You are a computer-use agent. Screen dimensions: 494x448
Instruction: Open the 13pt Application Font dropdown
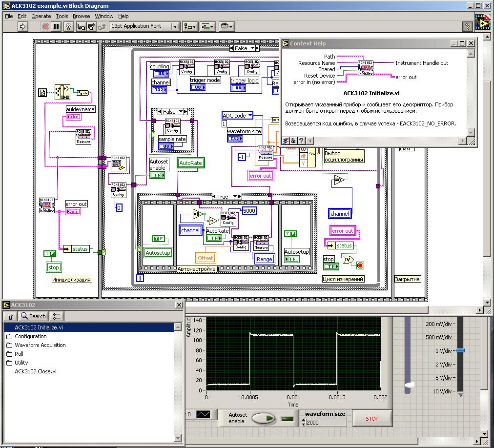144,26
